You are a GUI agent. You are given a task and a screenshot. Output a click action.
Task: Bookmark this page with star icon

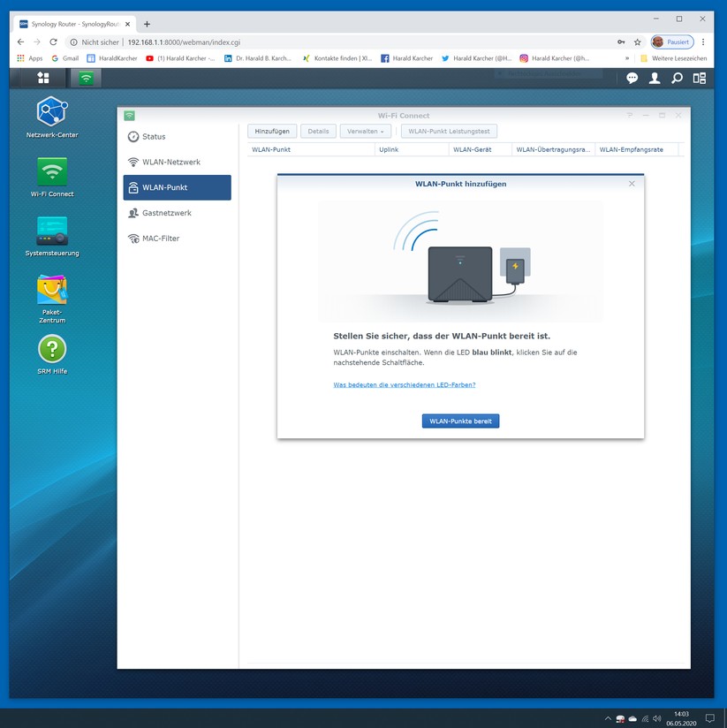(637, 42)
